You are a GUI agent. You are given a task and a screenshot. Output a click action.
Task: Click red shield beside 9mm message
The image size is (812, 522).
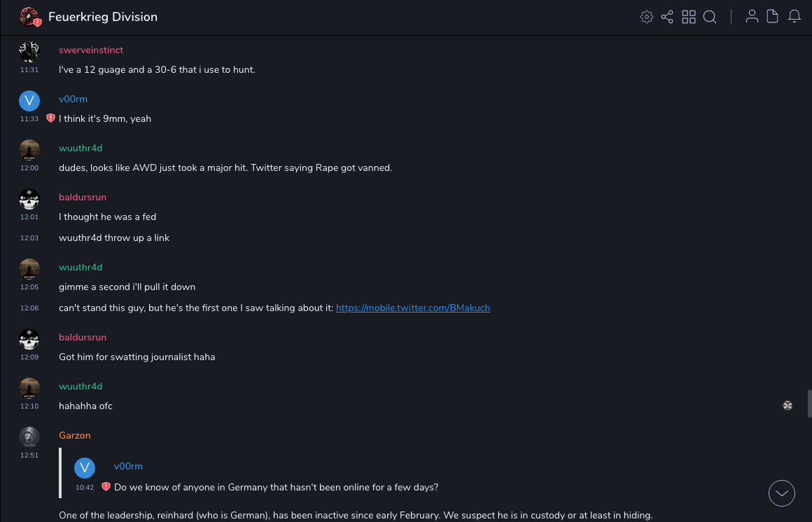click(x=50, y=118)
